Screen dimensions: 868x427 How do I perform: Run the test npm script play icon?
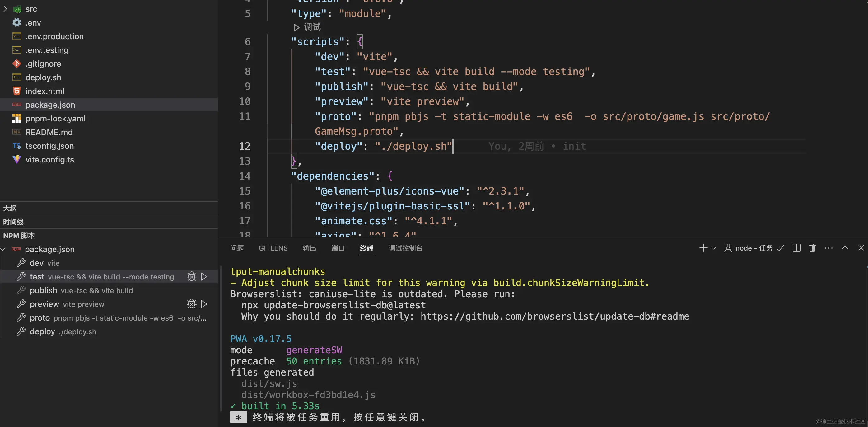(204, 277)
